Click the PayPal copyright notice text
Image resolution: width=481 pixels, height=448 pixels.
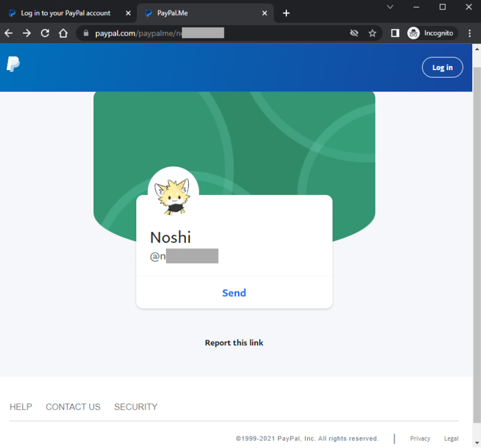click(307, 439)
